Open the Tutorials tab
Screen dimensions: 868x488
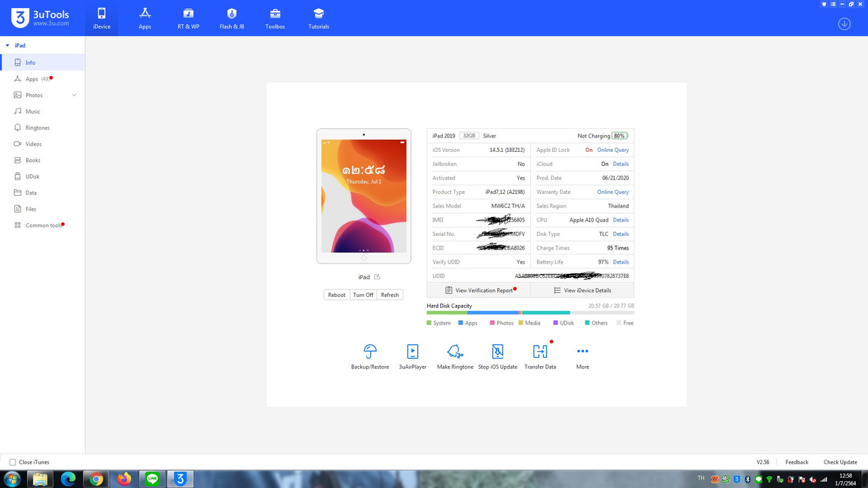point(319,18)
